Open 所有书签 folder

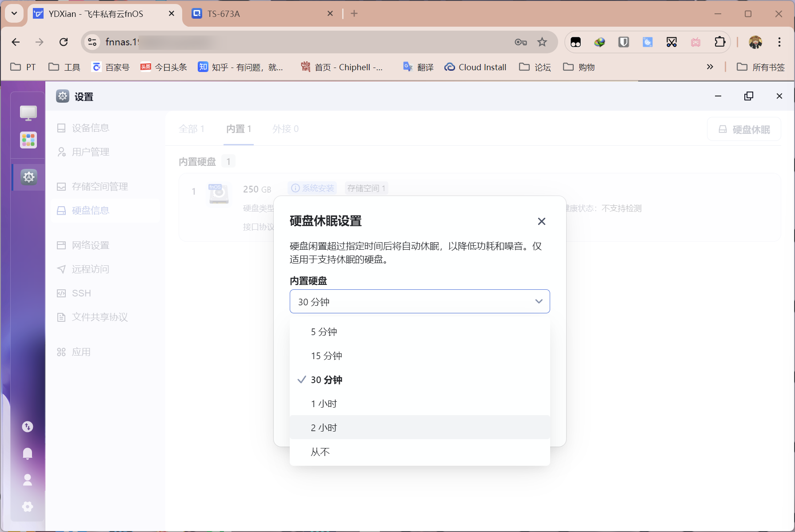point(761,67)
